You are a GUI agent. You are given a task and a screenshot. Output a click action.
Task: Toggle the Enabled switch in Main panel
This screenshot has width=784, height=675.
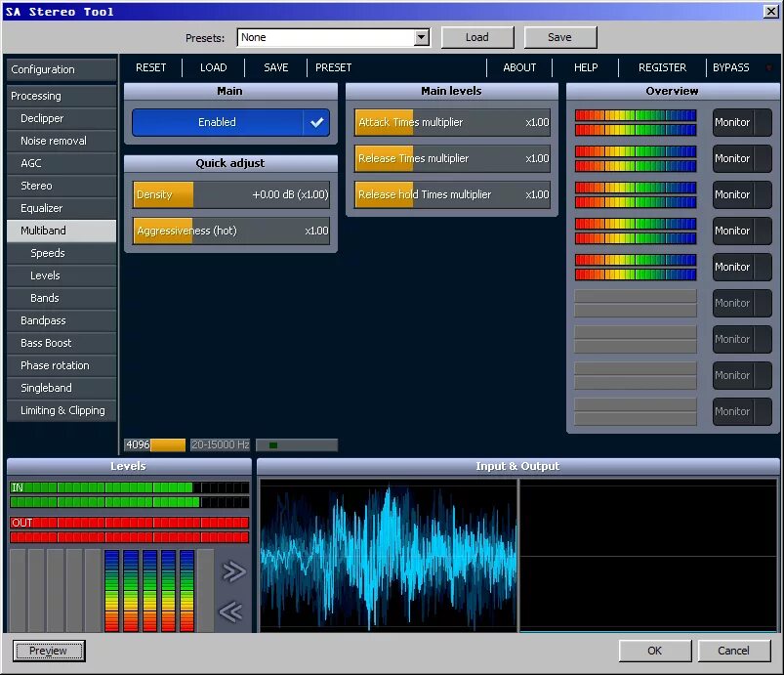[230, 122]
